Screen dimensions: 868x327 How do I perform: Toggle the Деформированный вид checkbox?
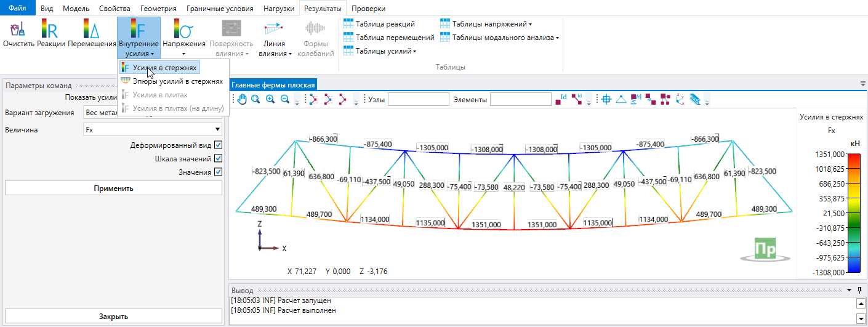(218, 145)
